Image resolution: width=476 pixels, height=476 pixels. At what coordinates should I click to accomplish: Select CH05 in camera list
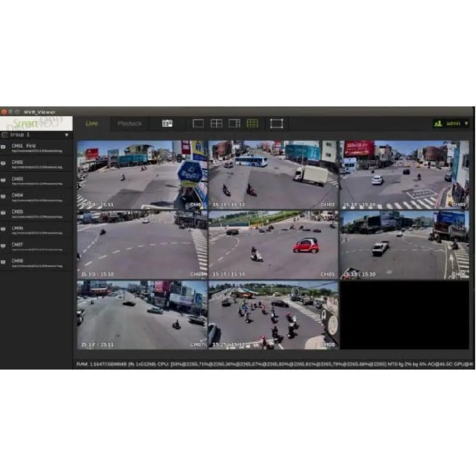tap(36, 214)
